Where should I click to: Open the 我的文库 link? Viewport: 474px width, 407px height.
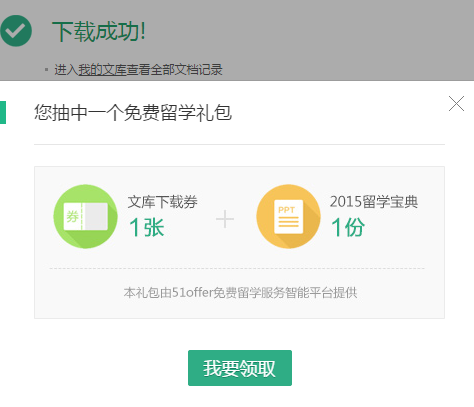point(102,70)
